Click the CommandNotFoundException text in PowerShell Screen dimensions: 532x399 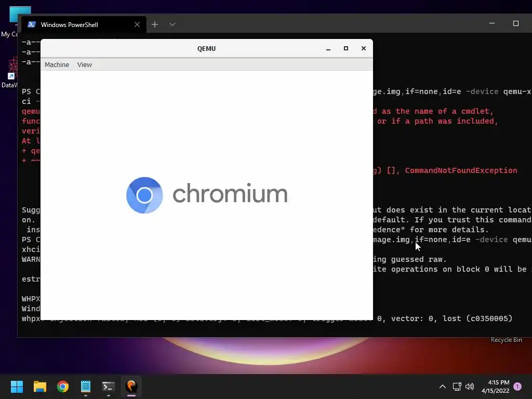461,170
